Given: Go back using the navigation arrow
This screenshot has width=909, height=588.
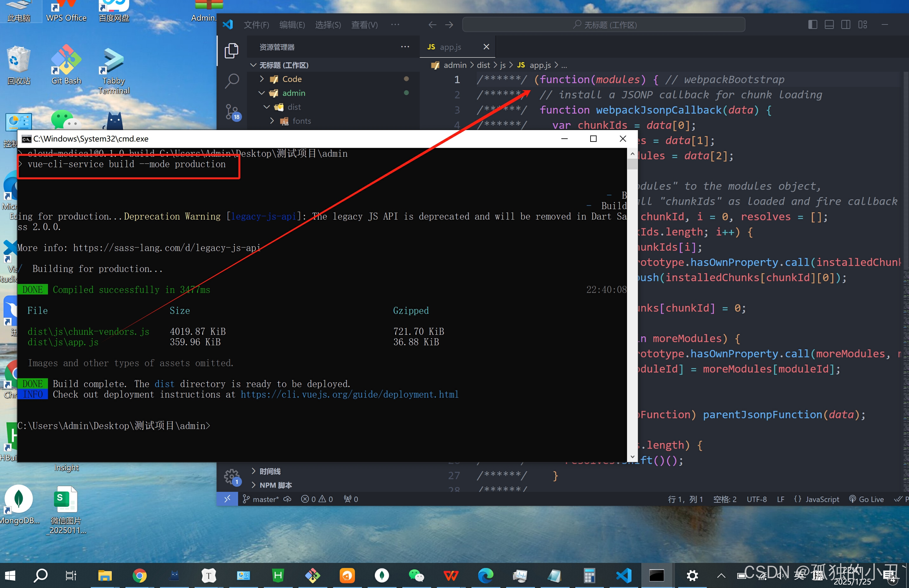Looking at the screenshot, I should pyautogui.click(x=432, y=25).
